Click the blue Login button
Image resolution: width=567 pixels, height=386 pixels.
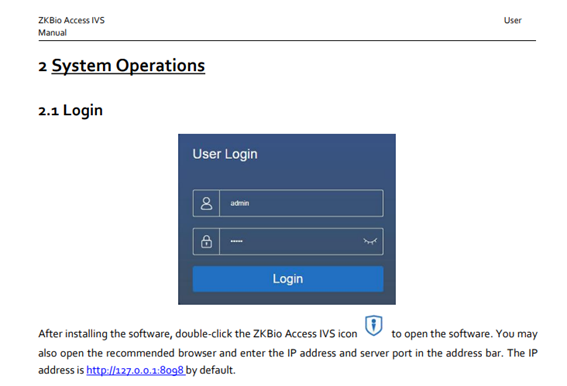pyautogui.click(x=288, y=279)
